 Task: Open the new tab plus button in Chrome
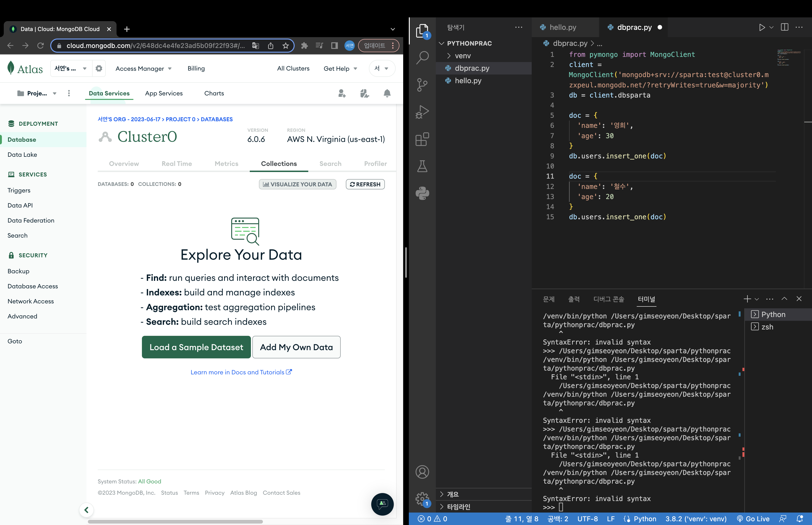(127, 29)
